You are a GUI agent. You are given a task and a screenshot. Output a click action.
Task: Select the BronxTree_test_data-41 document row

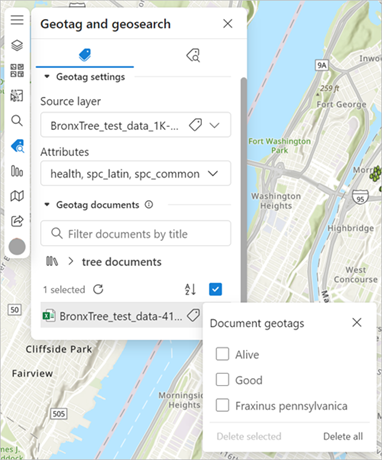pyautogui.click(x=121, y=315)
